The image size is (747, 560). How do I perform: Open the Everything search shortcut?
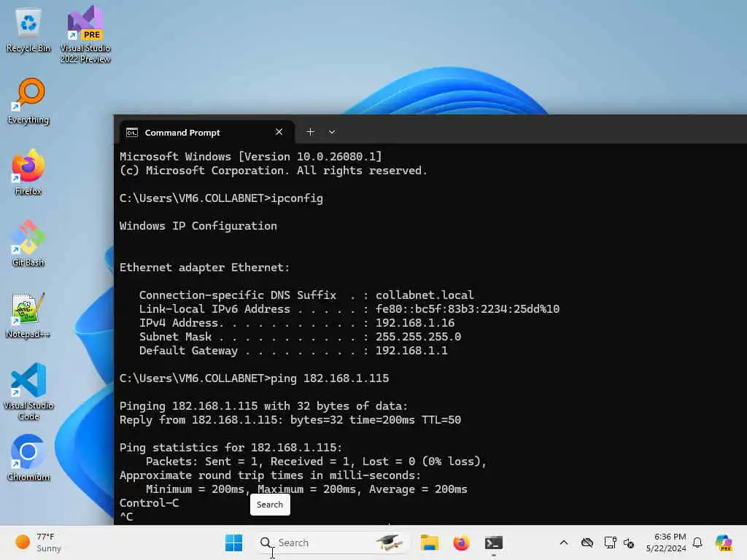coord(28,101)
